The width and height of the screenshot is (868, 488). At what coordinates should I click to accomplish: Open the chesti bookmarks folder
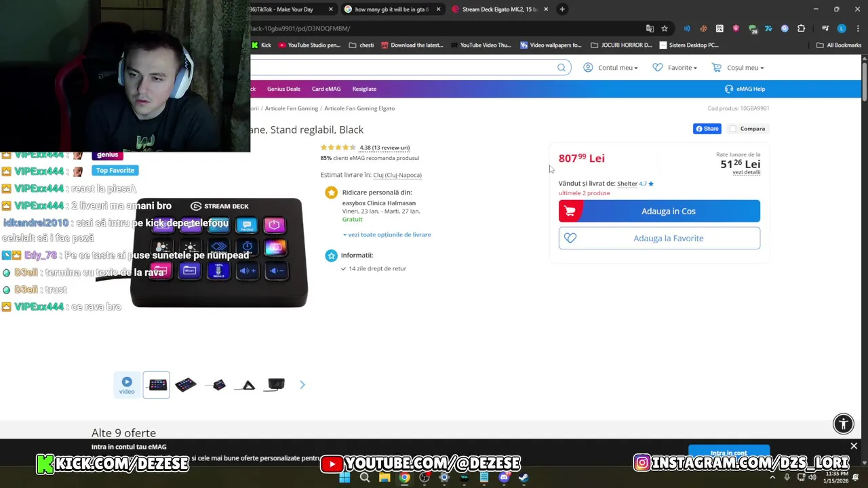point(361,45)
